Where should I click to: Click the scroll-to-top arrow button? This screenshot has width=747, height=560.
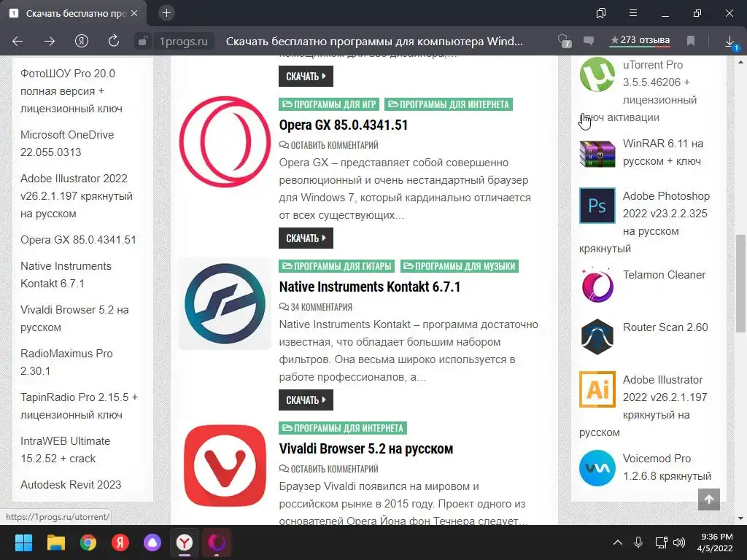coord(709,499)
